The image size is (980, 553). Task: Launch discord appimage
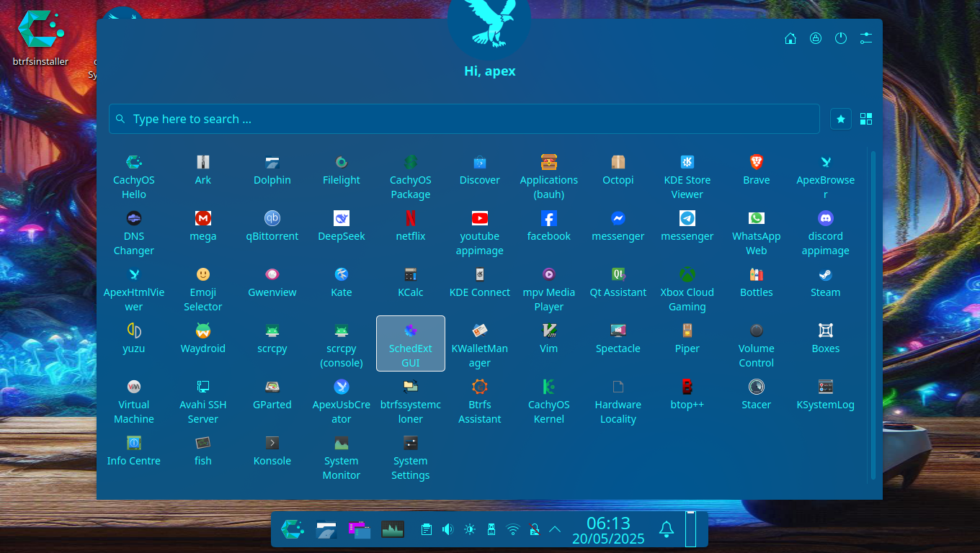[826, 233]
